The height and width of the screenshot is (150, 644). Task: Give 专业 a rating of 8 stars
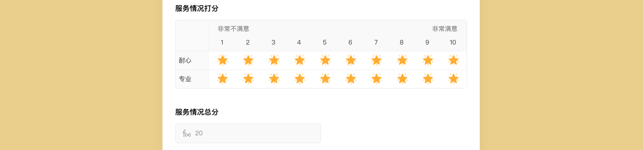coord(402,79)
